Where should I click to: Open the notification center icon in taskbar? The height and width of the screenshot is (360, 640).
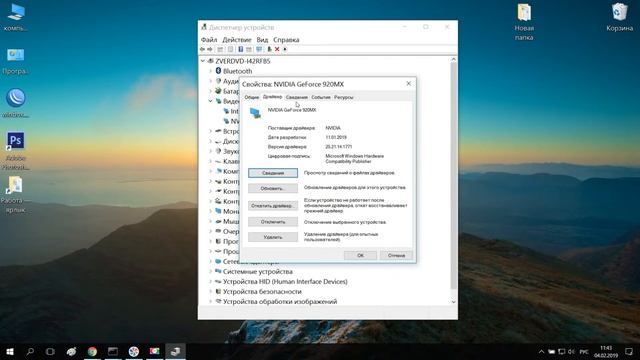tap(629, 351)
